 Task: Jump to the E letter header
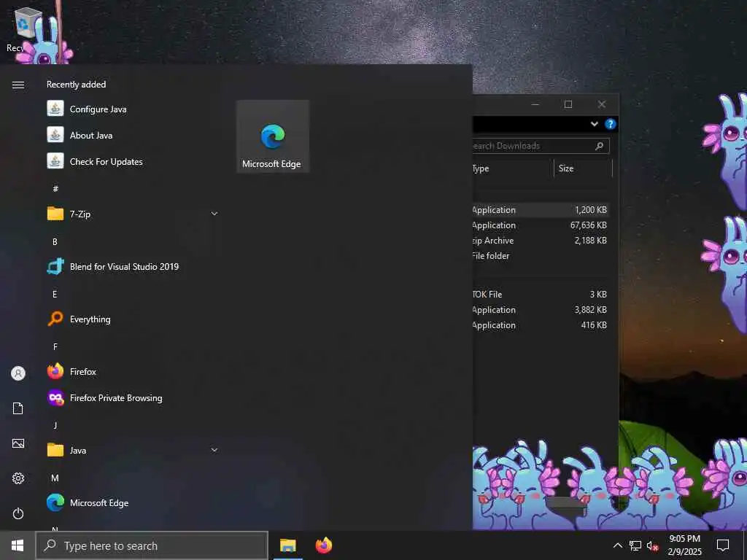[x=55, y=294]
